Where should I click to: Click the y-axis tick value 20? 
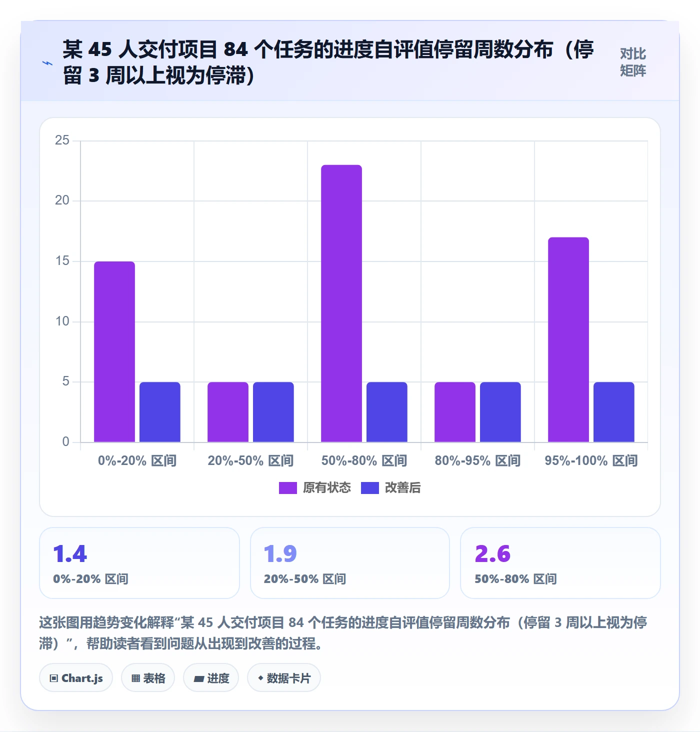tap(62, 200)
